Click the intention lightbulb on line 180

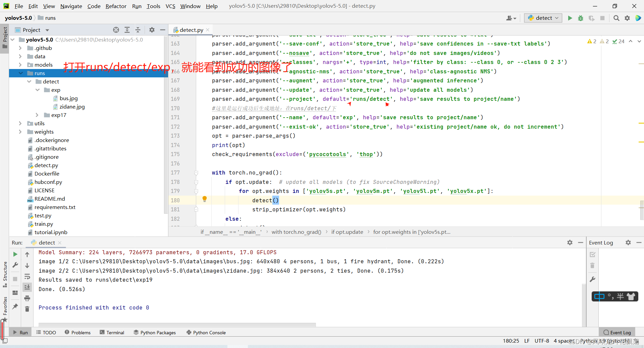[x=205, y=199]
